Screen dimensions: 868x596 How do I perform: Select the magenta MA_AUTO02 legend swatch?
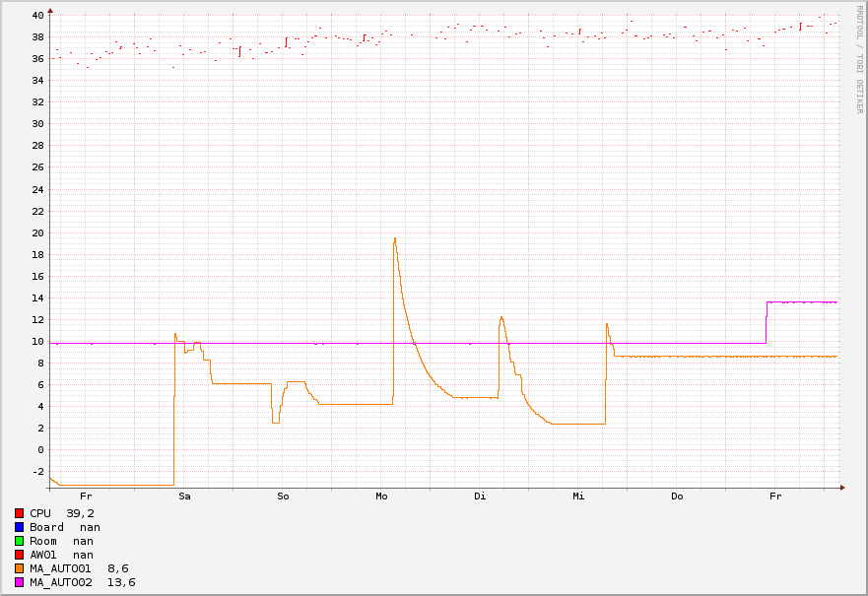(20, 582)
